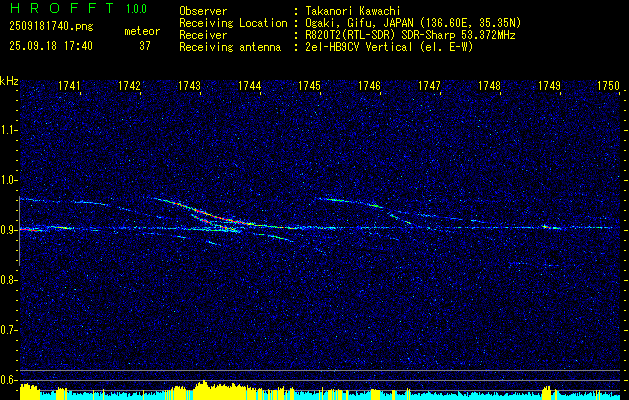Click the Receiving antenna label
The image size is (629, 400).
[x=230, y=47]
